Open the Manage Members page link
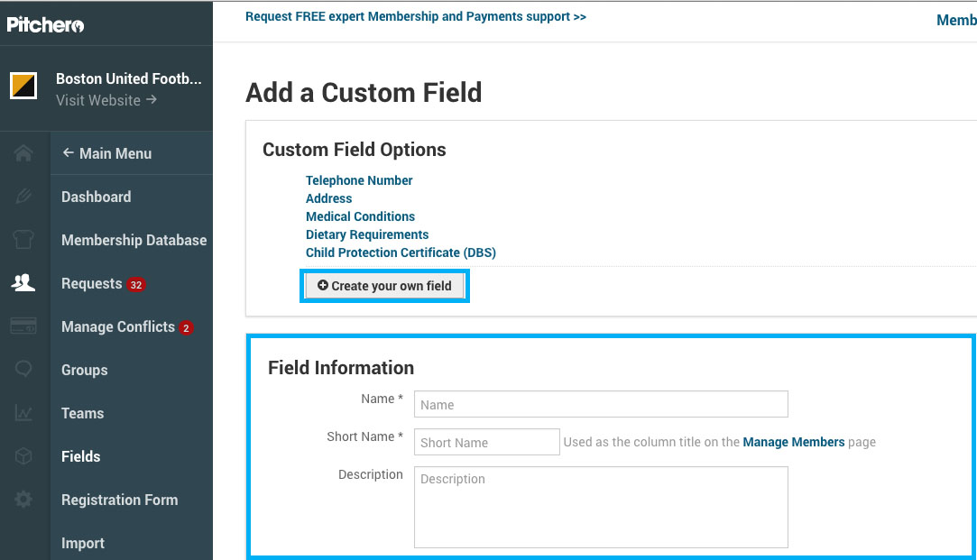This screenshot has width=977, height=560. [x=794, y=442]
